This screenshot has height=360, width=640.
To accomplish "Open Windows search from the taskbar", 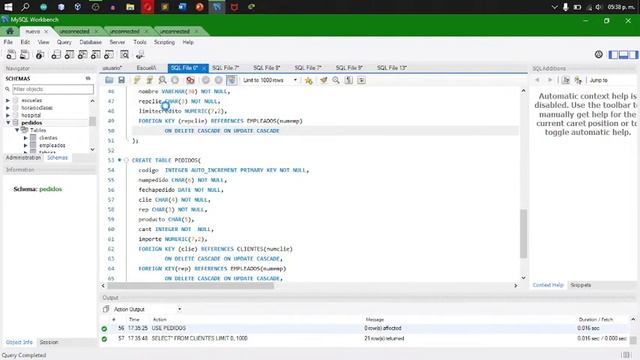I will click(x=25, y=7).
